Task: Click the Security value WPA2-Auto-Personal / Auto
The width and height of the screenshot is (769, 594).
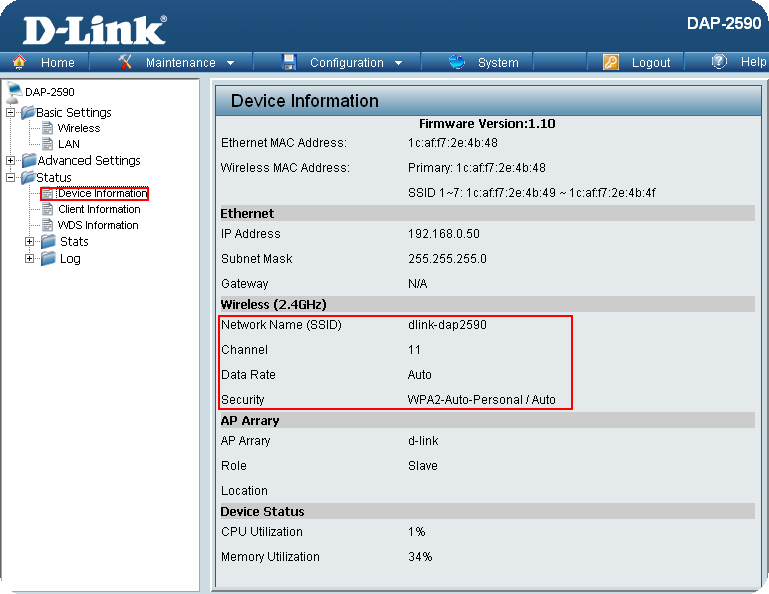Action: point(482,400)
